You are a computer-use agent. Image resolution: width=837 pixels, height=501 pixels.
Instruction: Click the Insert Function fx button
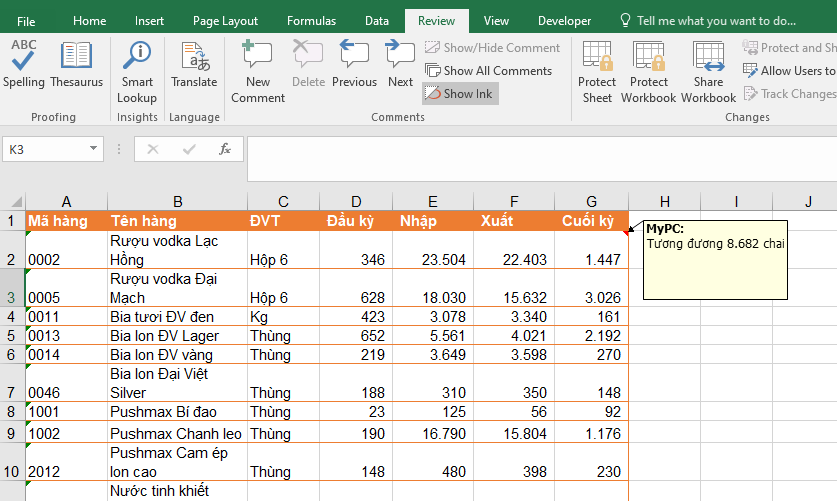225,149
